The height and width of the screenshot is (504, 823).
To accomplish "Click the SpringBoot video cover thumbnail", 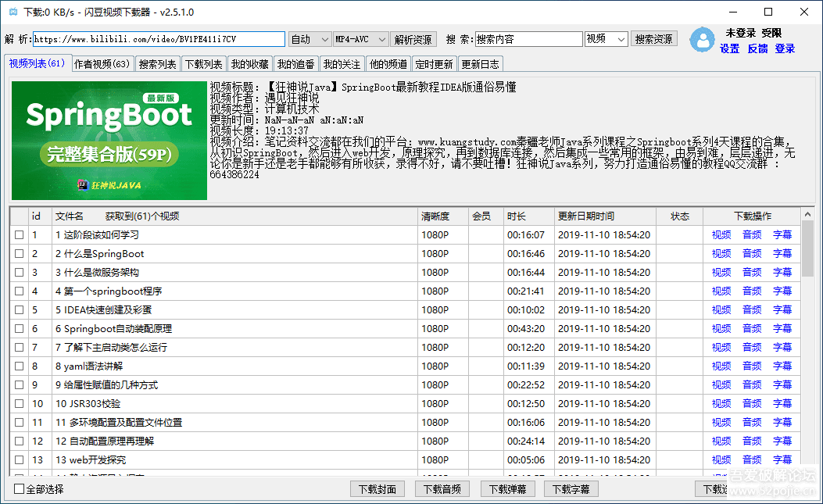I will (x=109, y=141).
